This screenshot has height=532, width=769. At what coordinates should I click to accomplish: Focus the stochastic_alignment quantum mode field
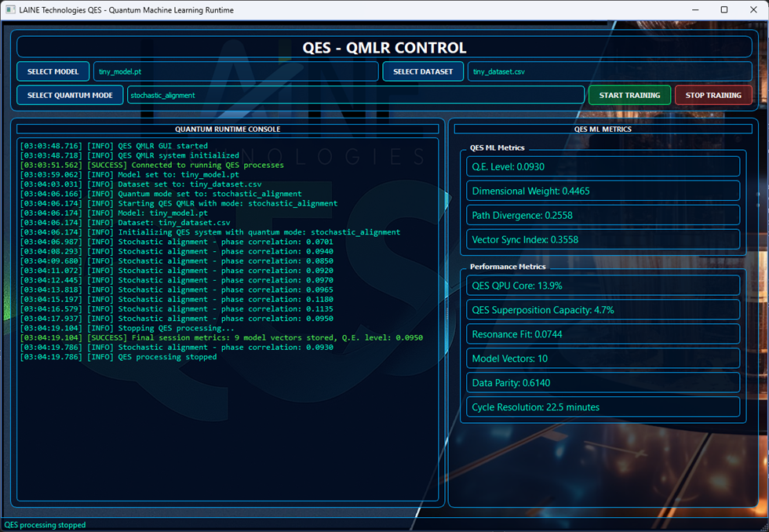click(355, 95)
